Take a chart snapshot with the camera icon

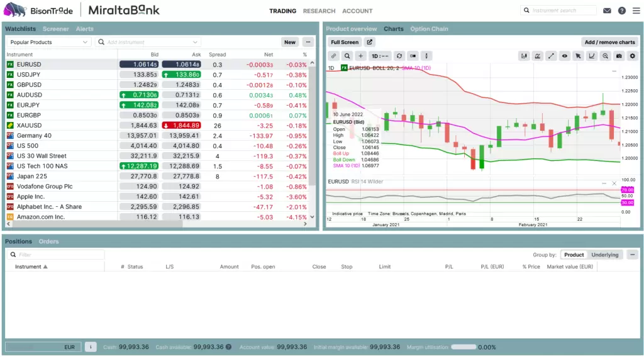[x=619, y=56]
